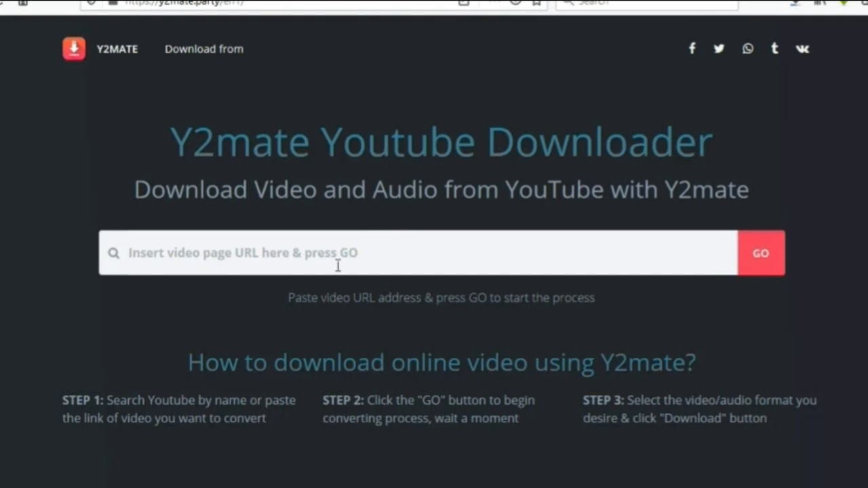868x488 pixels.
Task: Share on Tumblr via header icon
Action: click(774, 48)
